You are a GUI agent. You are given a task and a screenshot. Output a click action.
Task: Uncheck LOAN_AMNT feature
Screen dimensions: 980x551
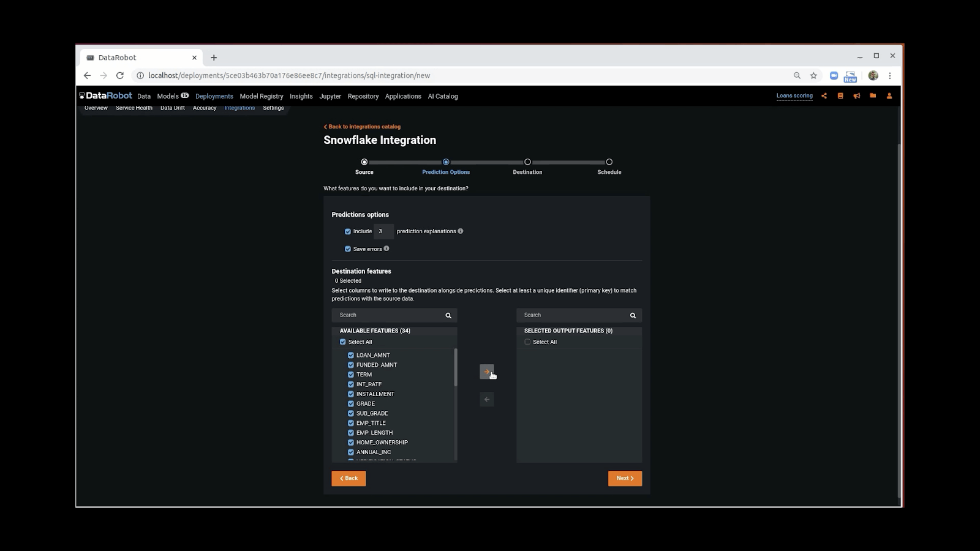coord(351,355)
